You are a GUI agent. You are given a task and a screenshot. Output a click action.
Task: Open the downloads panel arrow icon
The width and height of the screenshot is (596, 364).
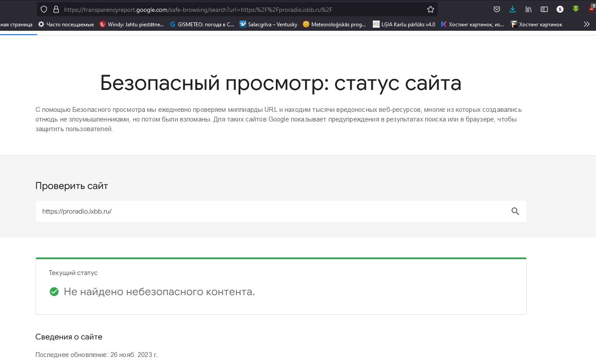tap(512, 9)
